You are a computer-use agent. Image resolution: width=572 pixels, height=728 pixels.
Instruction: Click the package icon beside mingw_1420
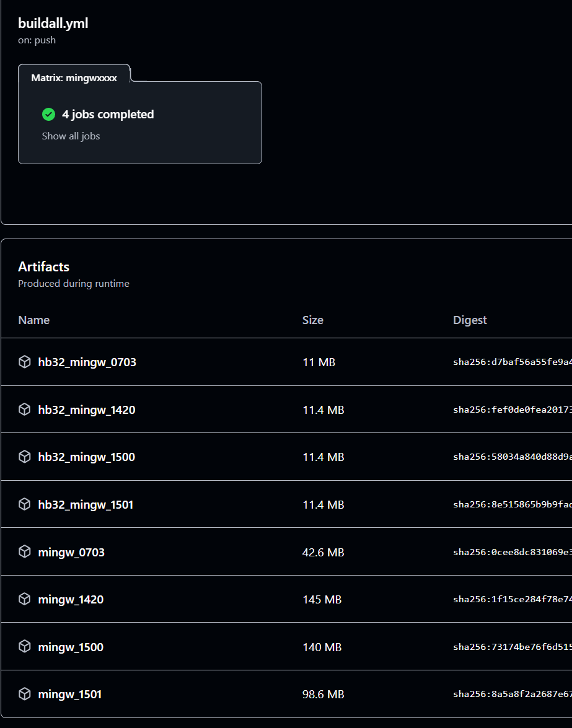[x=25, y=599]
